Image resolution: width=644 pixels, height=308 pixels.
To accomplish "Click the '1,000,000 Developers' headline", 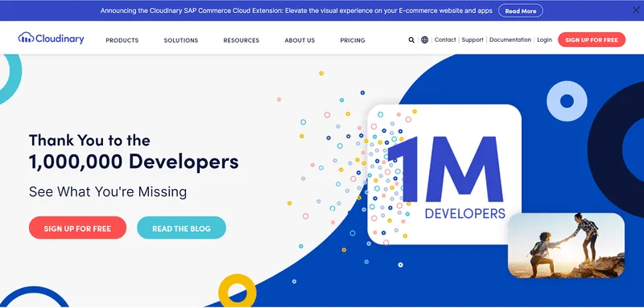I will [x=134, y=162].
